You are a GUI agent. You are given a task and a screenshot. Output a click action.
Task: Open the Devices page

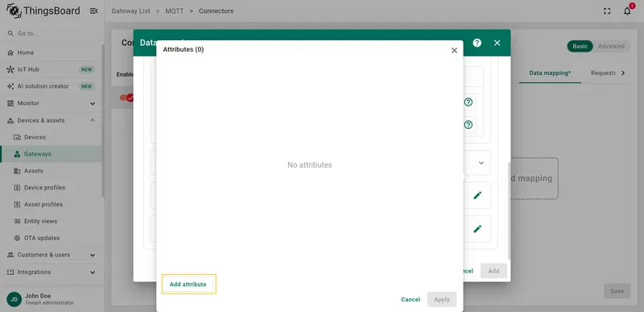coord(35,137)
